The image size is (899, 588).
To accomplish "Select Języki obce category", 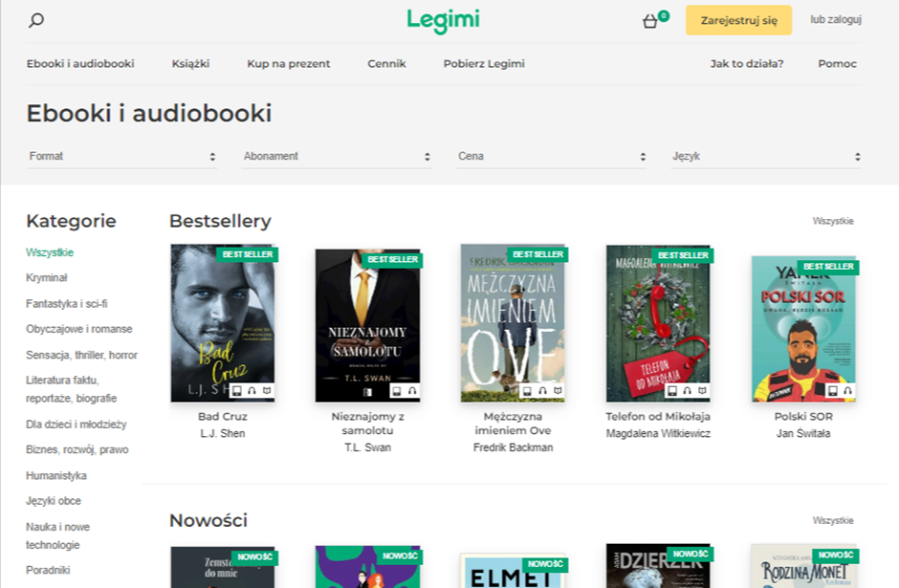I will pyautogui.click(x=54, y=501).
